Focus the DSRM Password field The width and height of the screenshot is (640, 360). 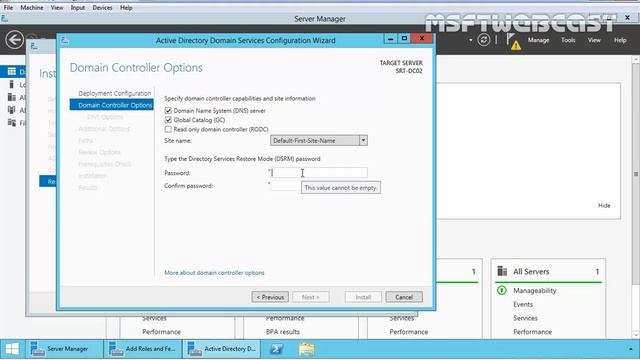(x=319, y=173)
